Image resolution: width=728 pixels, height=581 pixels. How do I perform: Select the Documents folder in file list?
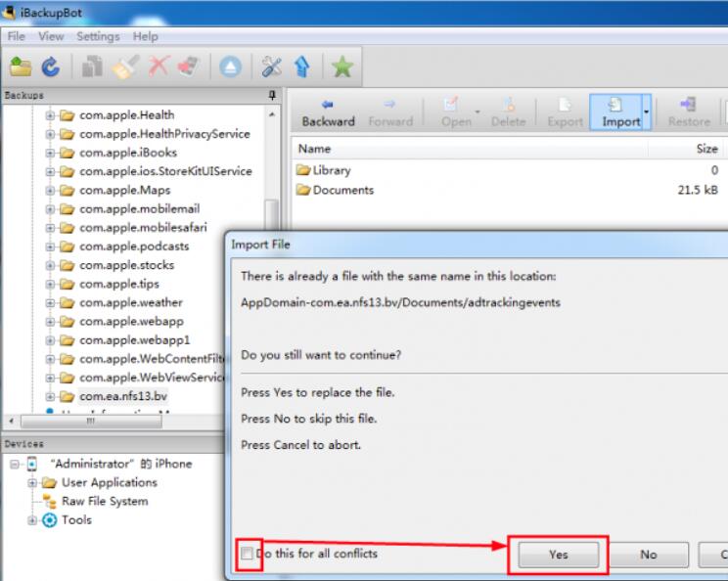tap(343, 190)
